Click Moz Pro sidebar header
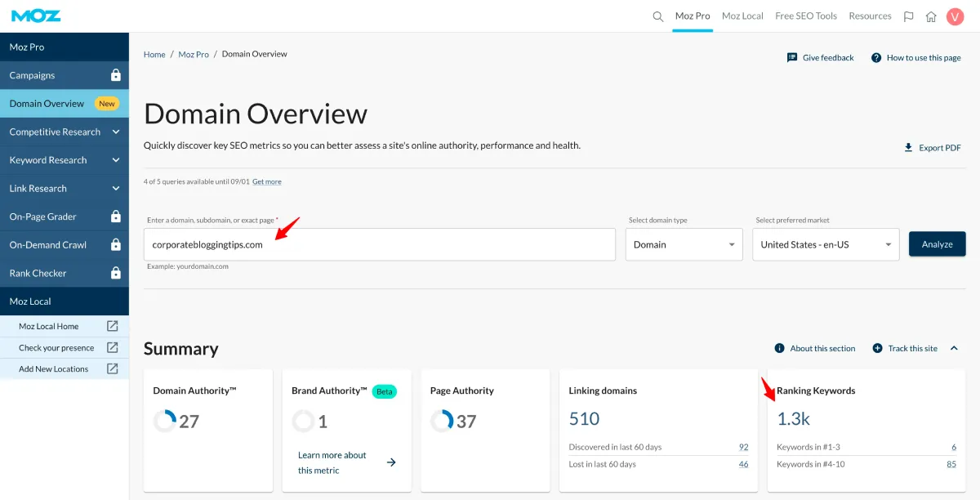This screenshot has height=500, width=980. point(65,47)
